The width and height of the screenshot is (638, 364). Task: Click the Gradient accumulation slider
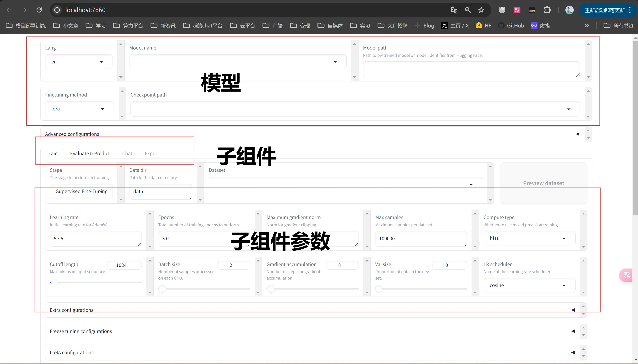(313, 289)
